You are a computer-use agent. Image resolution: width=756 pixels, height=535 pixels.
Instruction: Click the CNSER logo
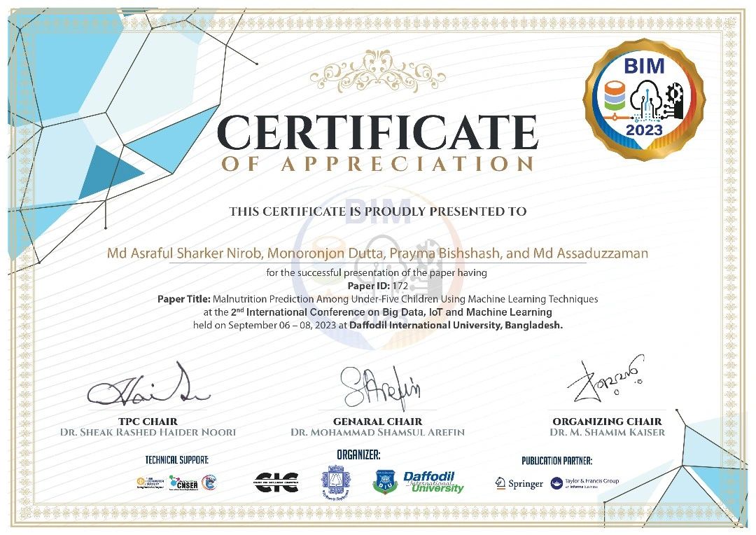[183, 483]
